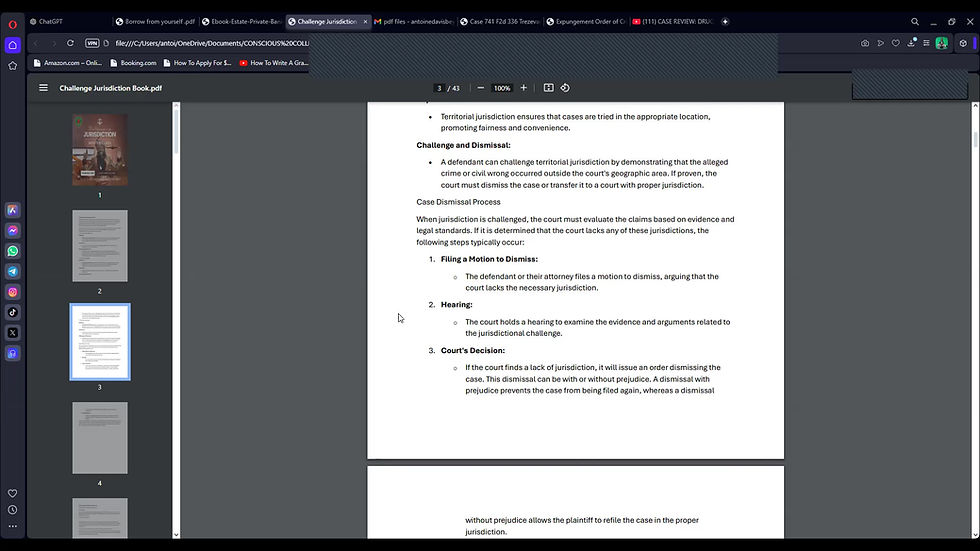Click the heading Filing a Motion to Dismiss:

[x=489, y=259]
